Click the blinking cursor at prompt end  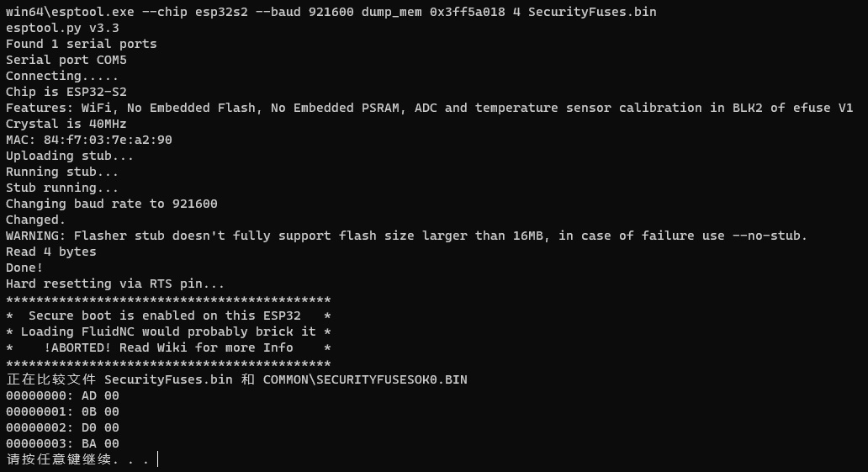pos(158,459)
